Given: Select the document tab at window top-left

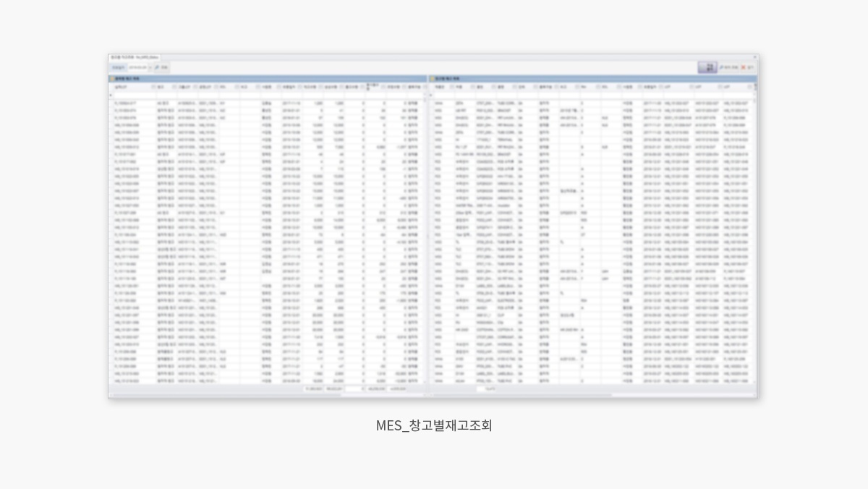Looking at the screenshot, I should (135, 56).
